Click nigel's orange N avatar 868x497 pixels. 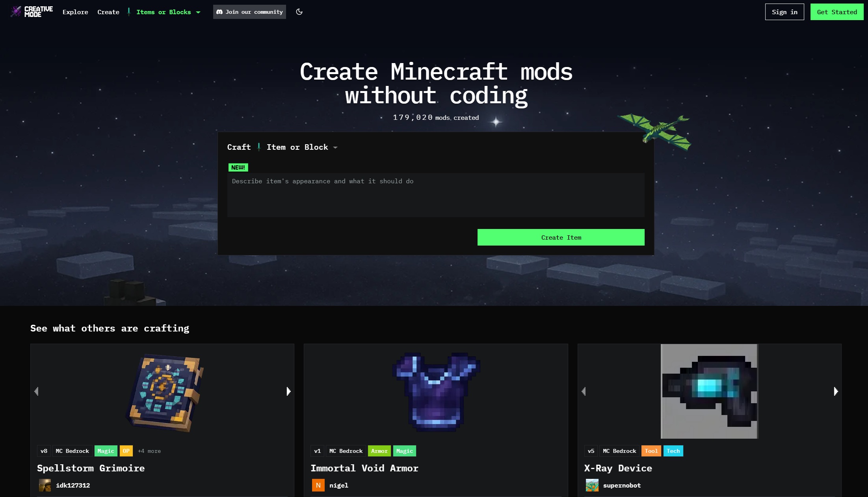point(318,485)
